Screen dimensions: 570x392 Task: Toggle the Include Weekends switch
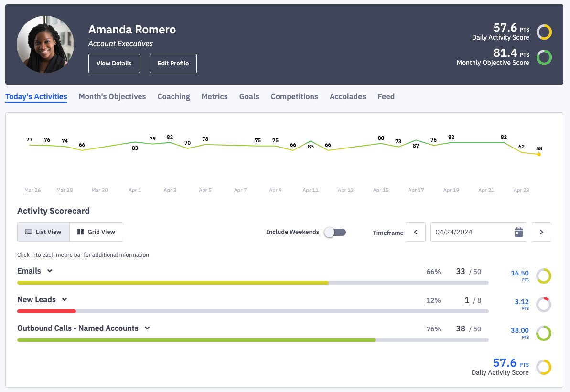point(334,232)
